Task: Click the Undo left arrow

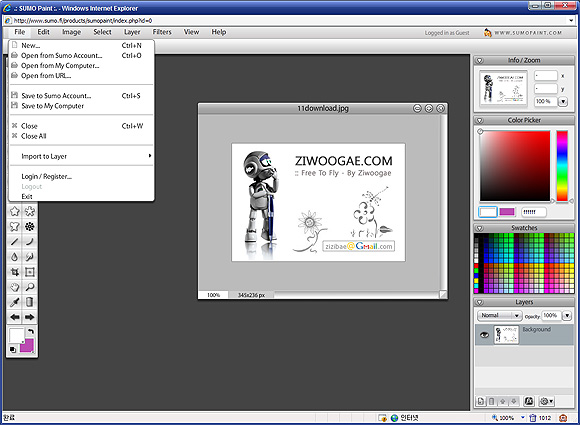Action: coord(14,317)
